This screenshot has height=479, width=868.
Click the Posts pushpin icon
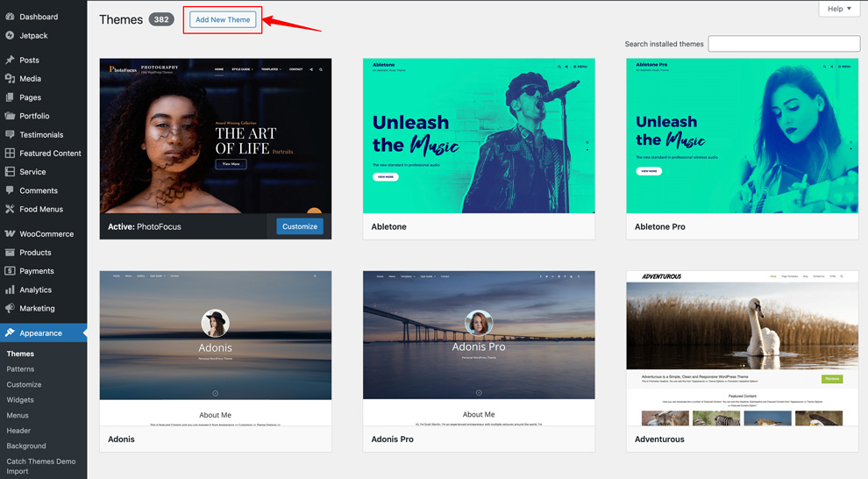[x=10, y=60]
